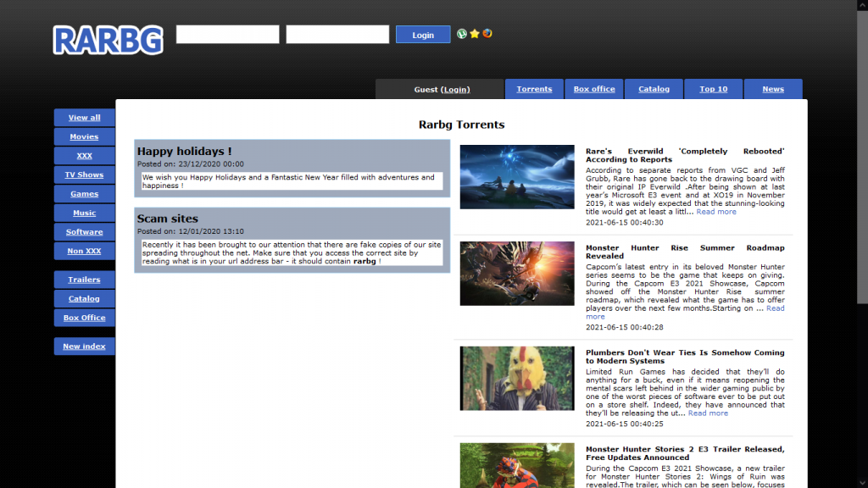Viewport: 868px width, 488px height.
Task: Click the "Rarbg Torrents" page heading
Action: point(462,125)
